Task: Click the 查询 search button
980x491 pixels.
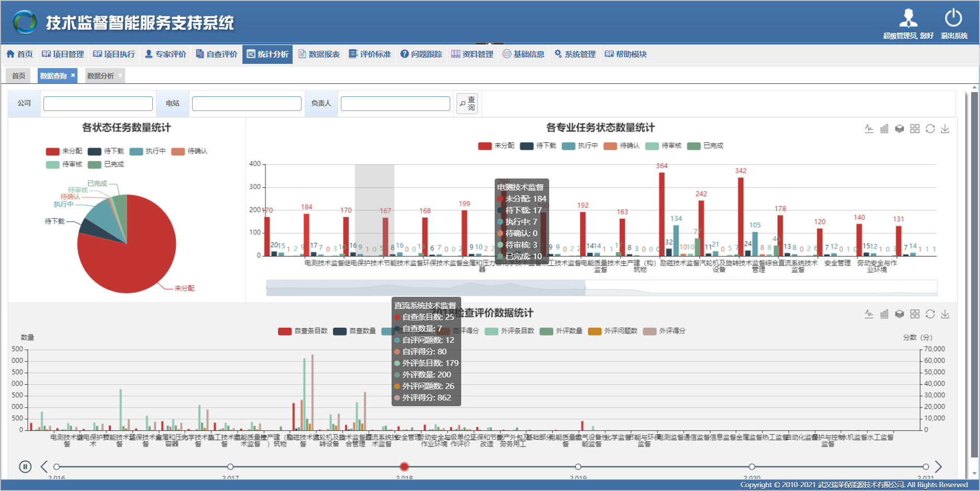Action: 467,103
